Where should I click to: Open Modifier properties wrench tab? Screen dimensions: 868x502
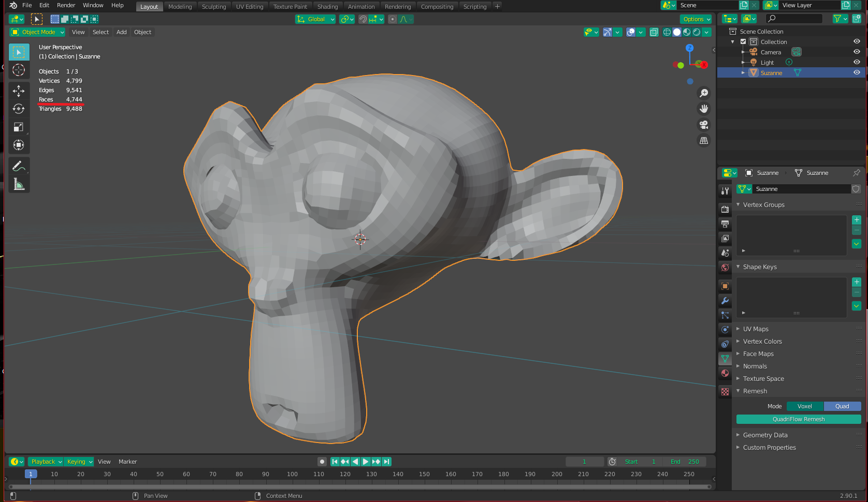click(725, 301)
